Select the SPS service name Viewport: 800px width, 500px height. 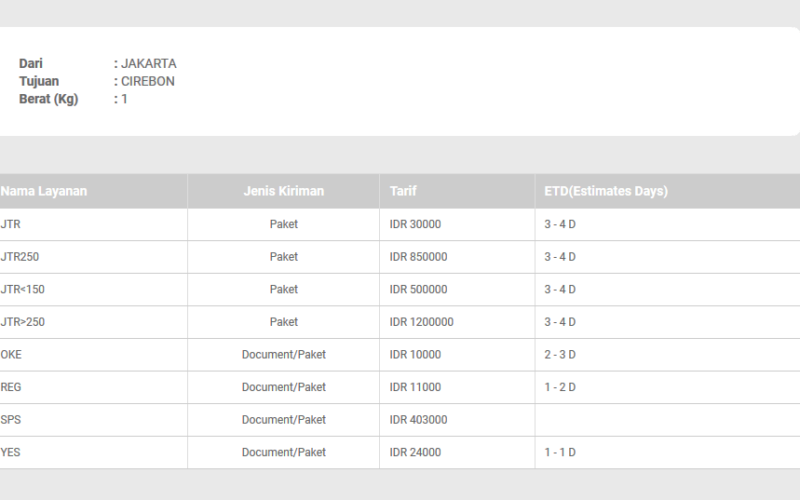click(x=11, y=420)
